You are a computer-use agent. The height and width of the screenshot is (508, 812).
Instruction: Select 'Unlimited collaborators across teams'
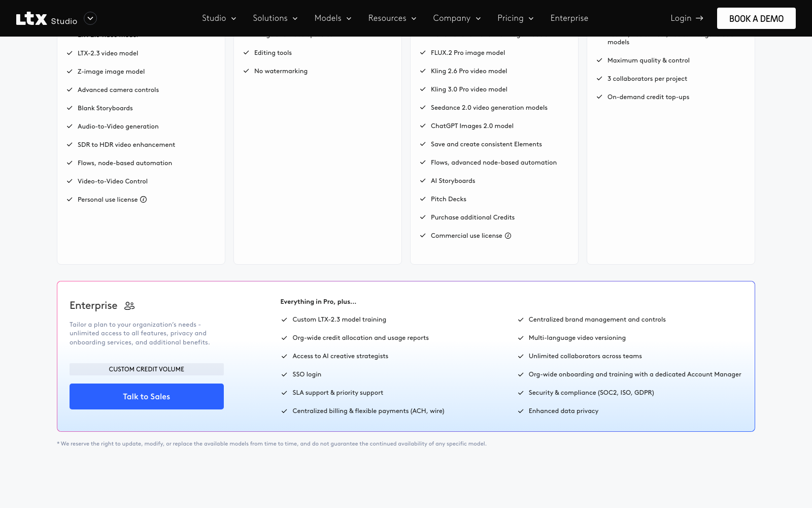point(585,356)
